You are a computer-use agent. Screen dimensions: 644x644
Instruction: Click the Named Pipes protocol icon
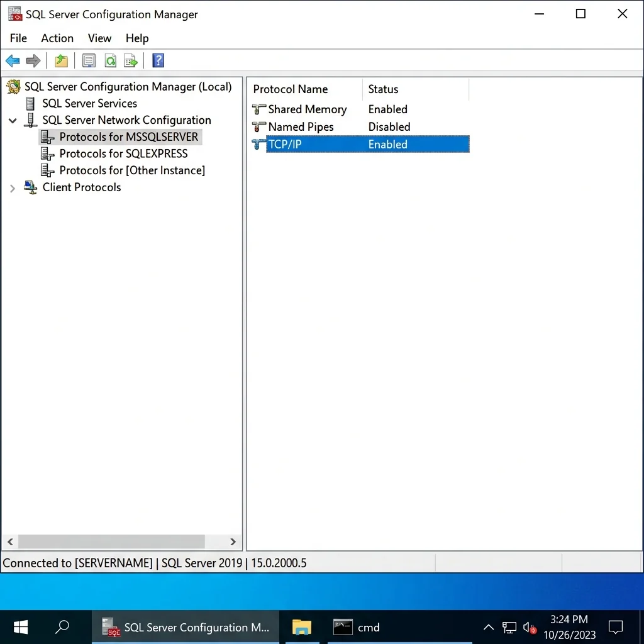(258, 127)
